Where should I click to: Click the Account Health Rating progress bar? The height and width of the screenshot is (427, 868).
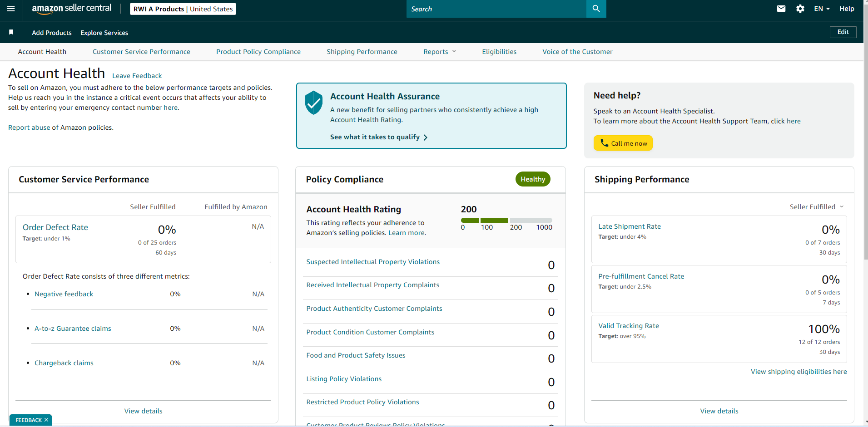[x=506, y=220]
